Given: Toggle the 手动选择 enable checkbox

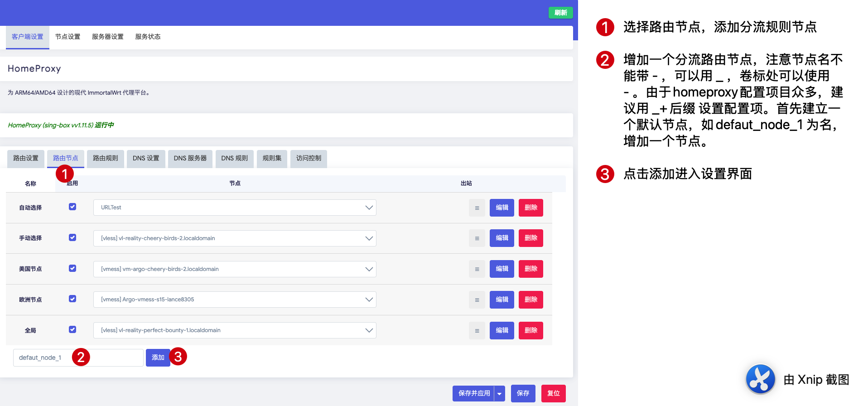Looking at the screenshot, I should (72, 237).
